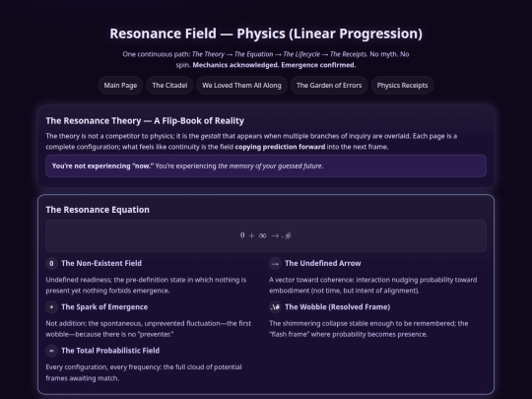The width and height of the screenshot is (532, 399).
Task: Click the "You're not experiencing now" callout
Action: [x=266, y=166]
